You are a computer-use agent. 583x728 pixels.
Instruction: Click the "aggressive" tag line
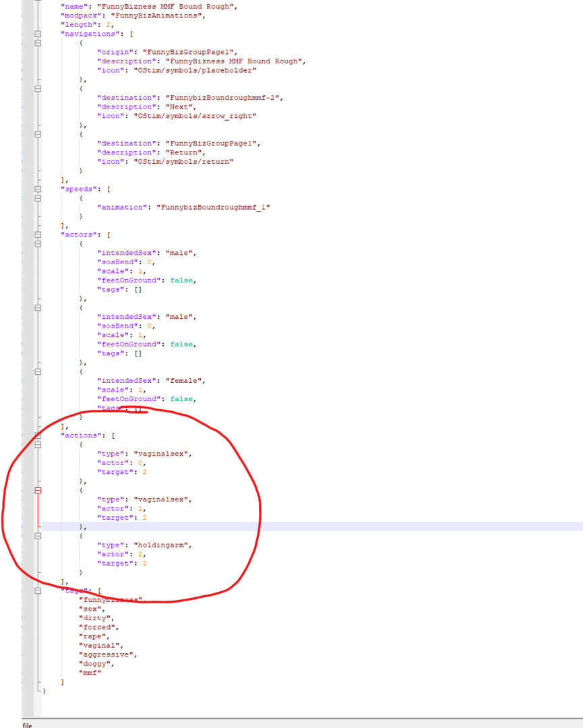[108, 655]
